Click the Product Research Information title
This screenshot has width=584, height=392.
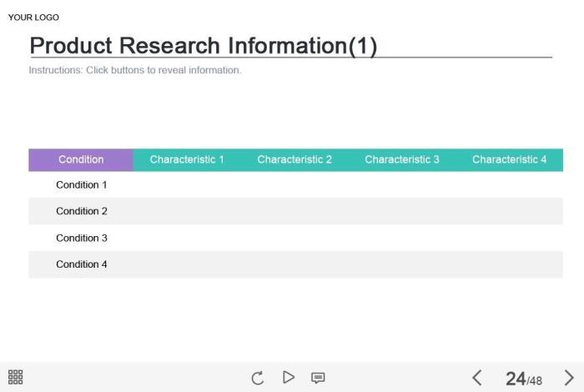(x=203, y=45)
